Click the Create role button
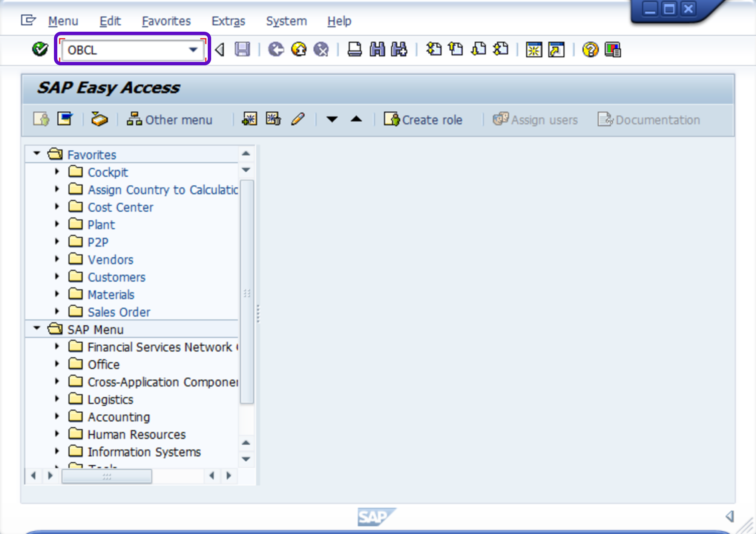 tap(423, 120)
